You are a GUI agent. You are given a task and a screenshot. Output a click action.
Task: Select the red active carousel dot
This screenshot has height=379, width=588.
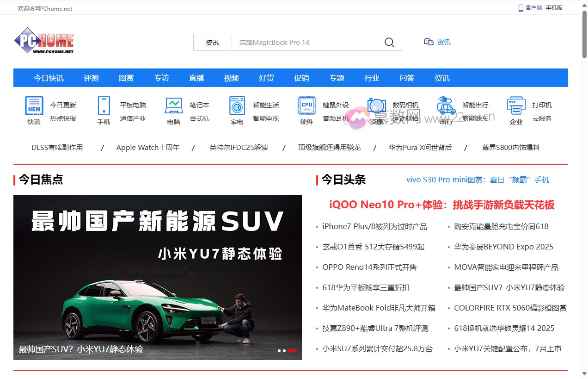(292, 351)
